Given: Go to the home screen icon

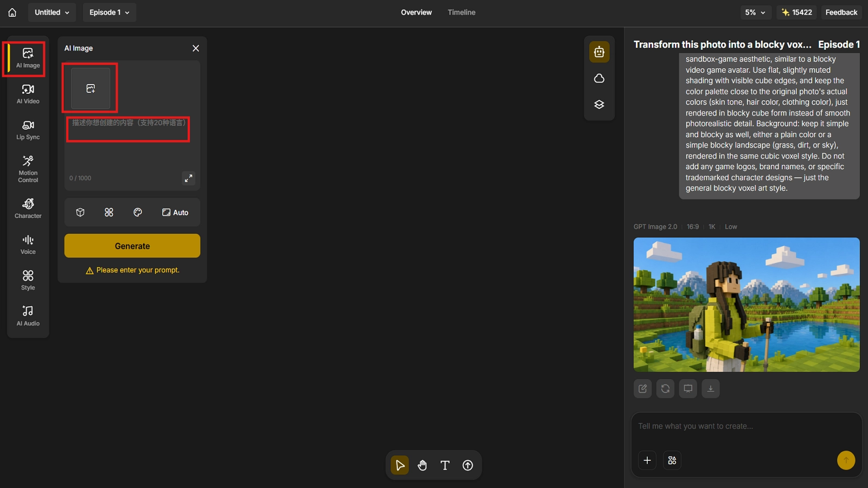Looking at the screenshot, I should point(12,12).
